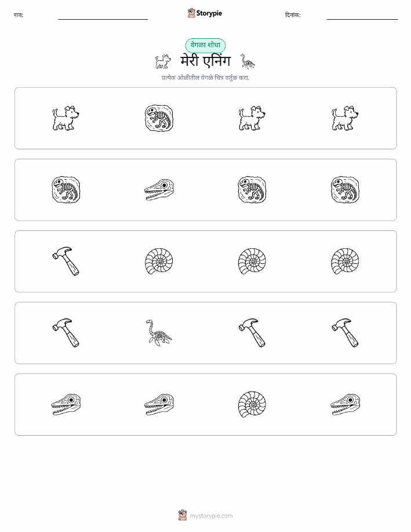Click the small plesiosaur icon beside the title
Screen dimensions: 411x532
coord(248,61)
